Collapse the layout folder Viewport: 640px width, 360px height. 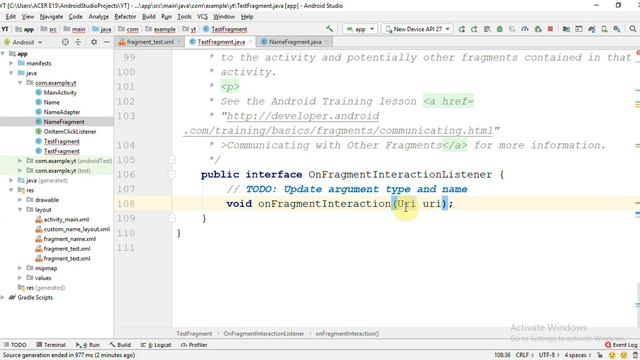point(20,209)
